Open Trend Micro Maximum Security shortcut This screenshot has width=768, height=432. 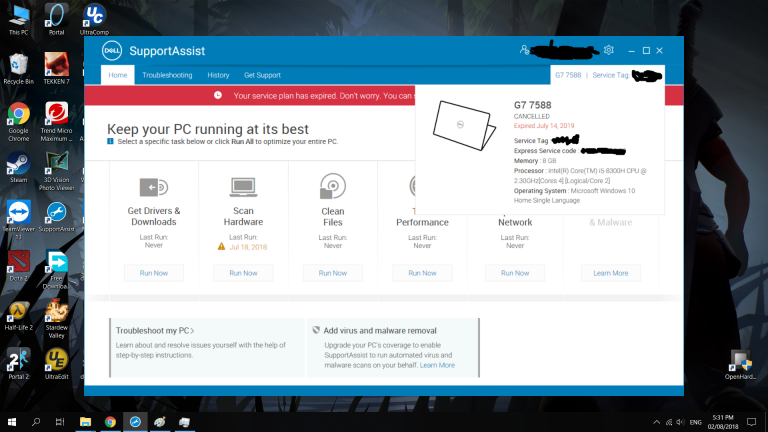tap(56, 122)
